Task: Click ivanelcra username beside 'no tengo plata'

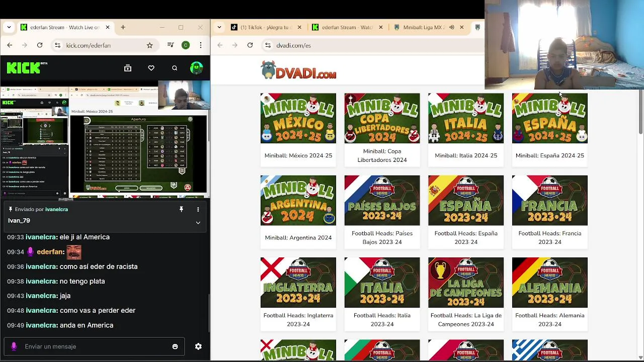Action: (x=41, y=281)
